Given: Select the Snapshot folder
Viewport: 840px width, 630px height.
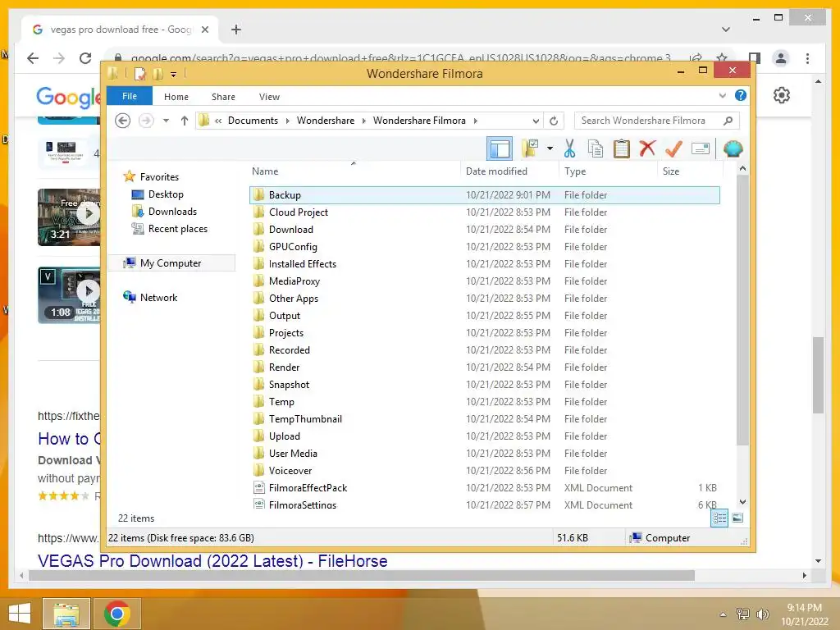Looking at the screenshot, I should [484, 384].
